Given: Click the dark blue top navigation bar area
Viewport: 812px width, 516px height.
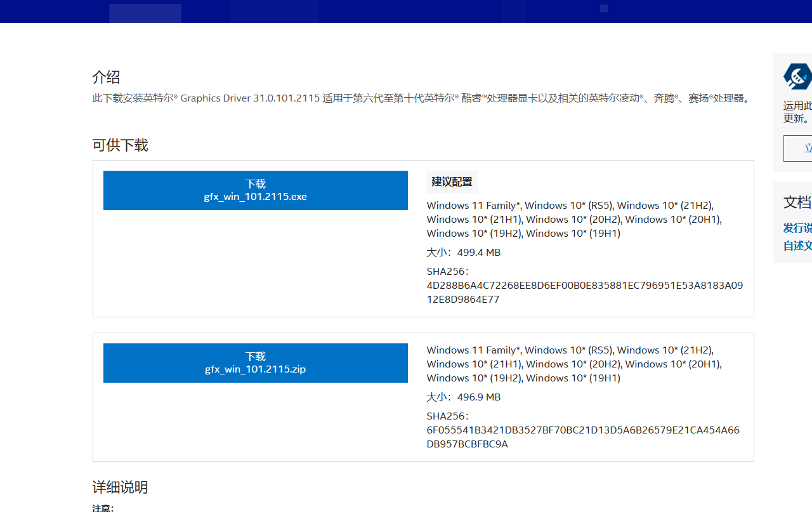Looking at the screenshot, I should pyautogui.click(x=406, y=11).
